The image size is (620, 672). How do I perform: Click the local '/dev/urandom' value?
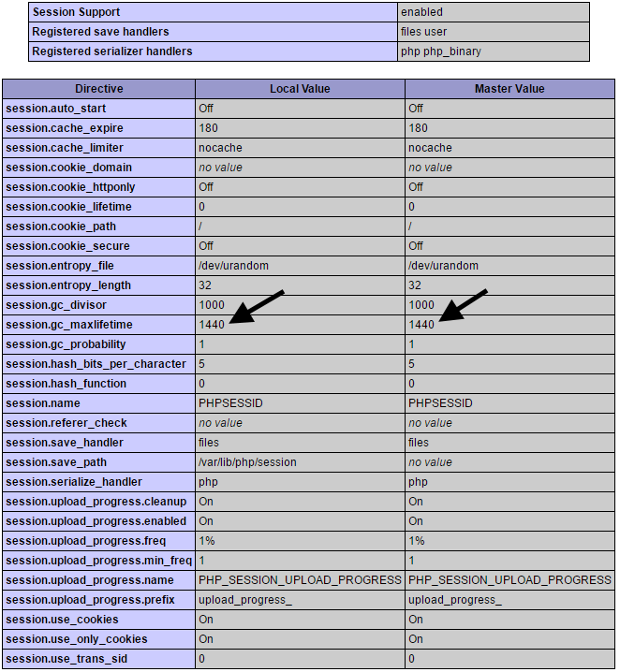[234, 266]
